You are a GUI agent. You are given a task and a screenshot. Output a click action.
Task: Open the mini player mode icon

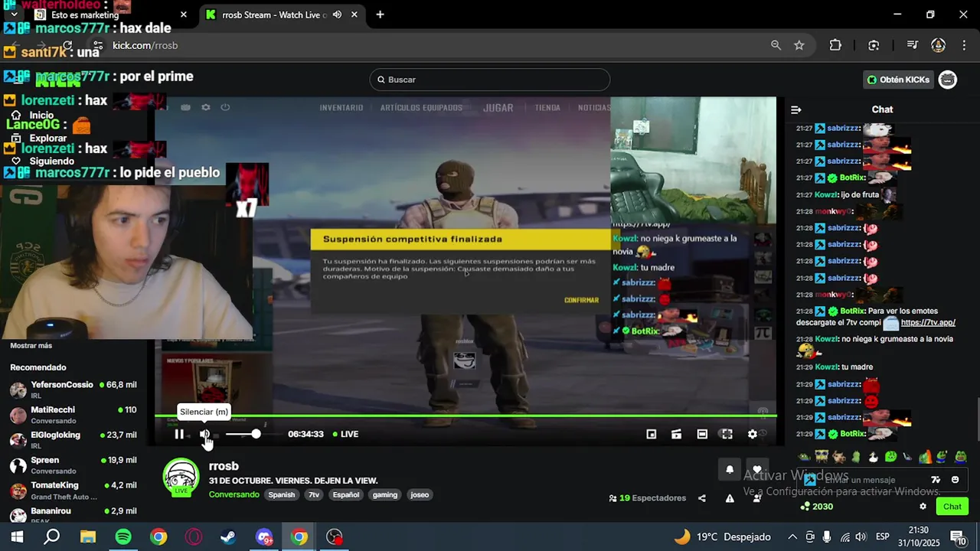point(651,434)
